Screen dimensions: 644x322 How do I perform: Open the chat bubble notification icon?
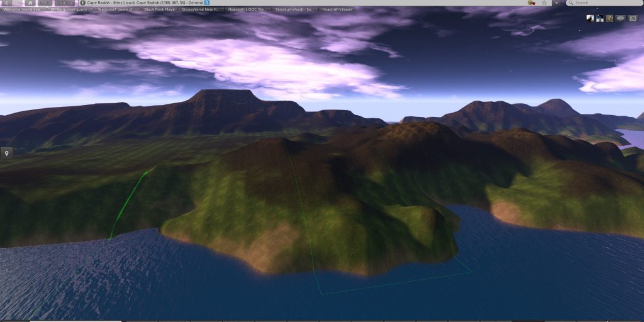(620, 18)
